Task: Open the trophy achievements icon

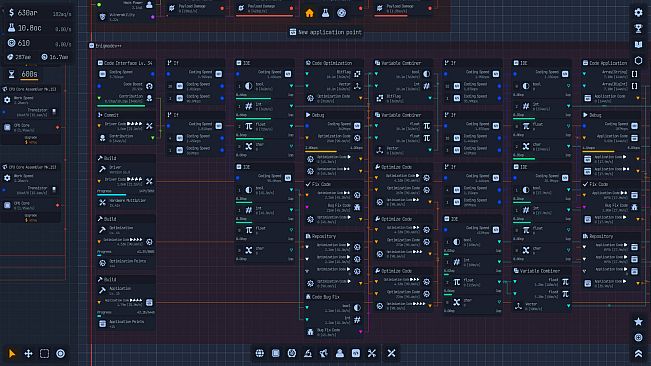Action: pos(639,28)
